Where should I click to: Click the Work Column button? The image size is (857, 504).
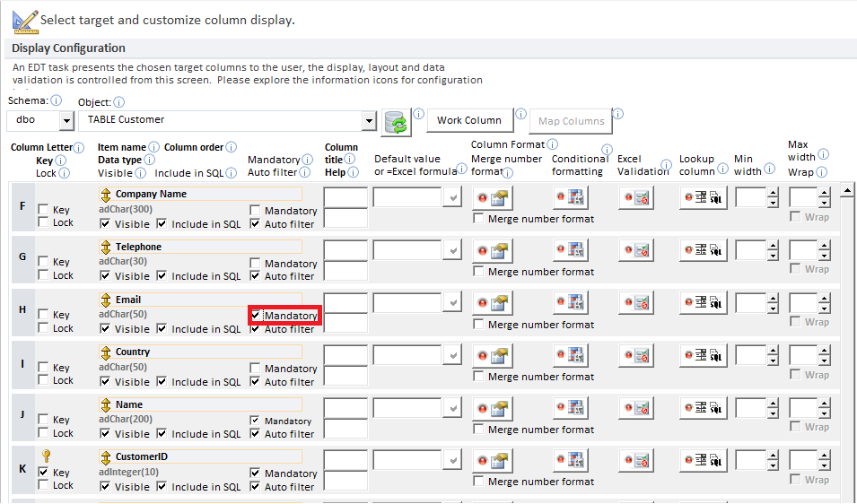tap(469, 120)
